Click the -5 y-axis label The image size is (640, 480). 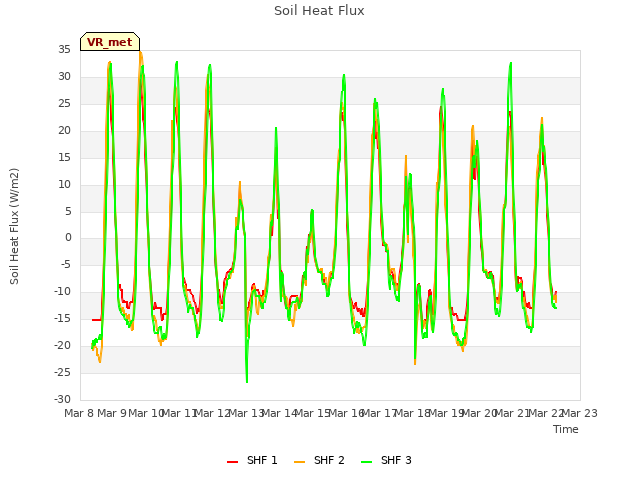(66, 264)
